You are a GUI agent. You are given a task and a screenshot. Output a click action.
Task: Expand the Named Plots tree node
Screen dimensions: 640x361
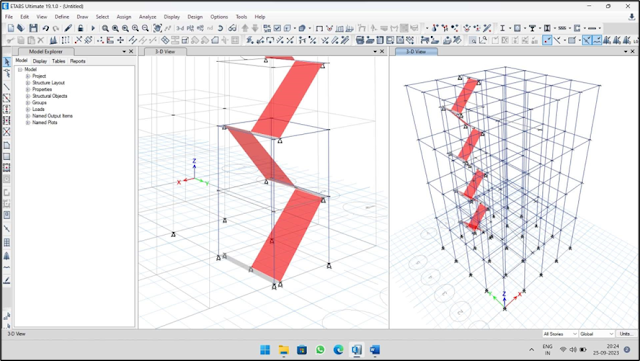[x=28, y=123]
